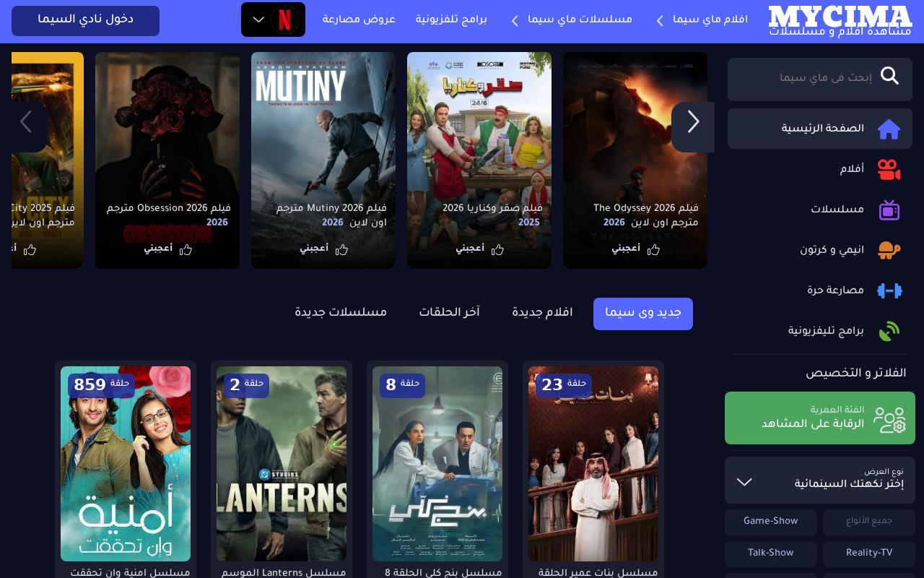This screenshot has height=578, width=924.
Task: Like Obsession 2026 with thumbs-up icon
Action: (186, 249)
